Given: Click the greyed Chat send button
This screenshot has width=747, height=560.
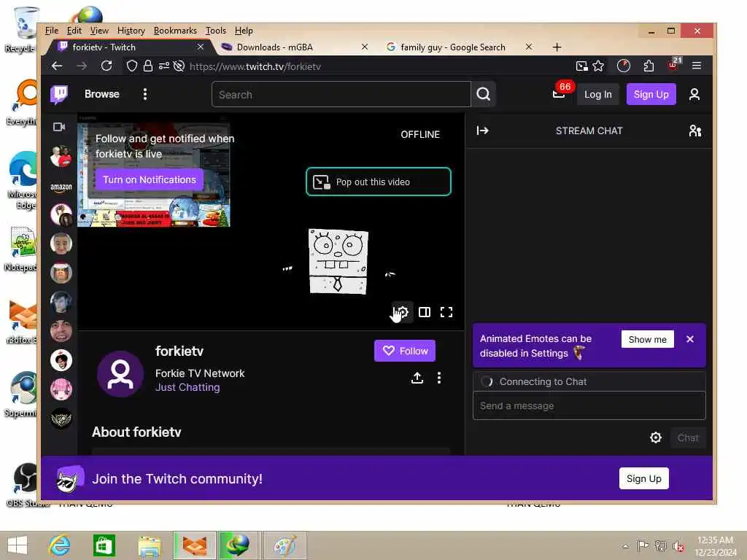Looking at the screenshot, I should [687, 437].
